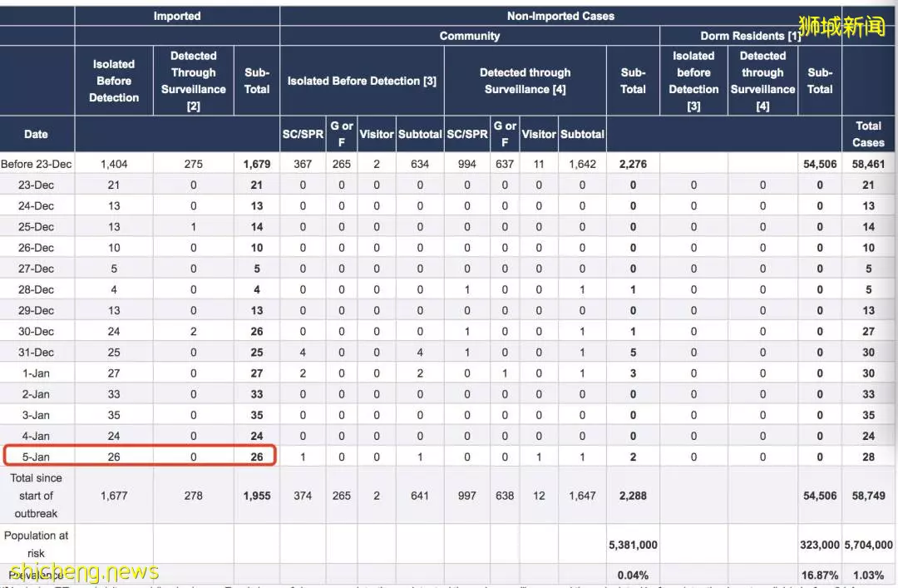Click the "641" subtotal in totals row

[x=420, y=496]
